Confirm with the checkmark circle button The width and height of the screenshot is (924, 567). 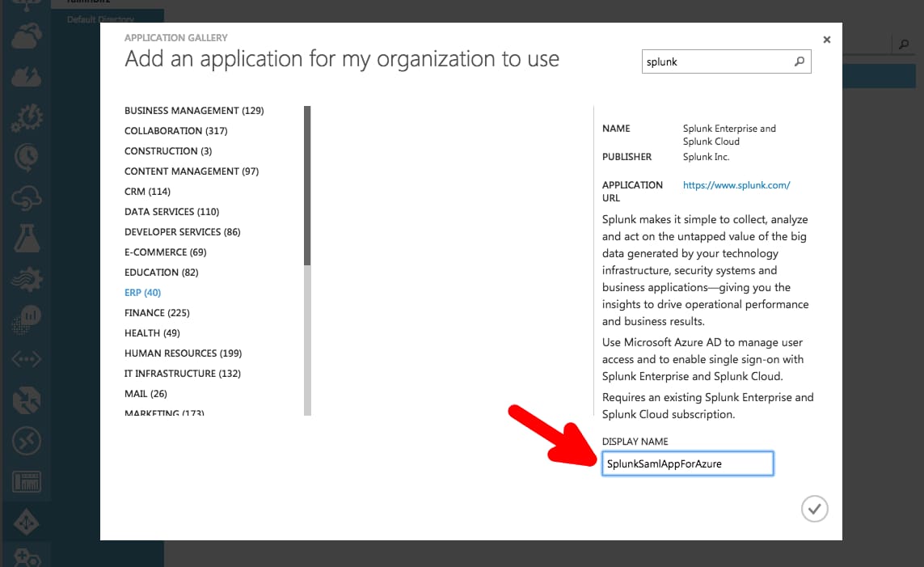(x=814, y=509)
